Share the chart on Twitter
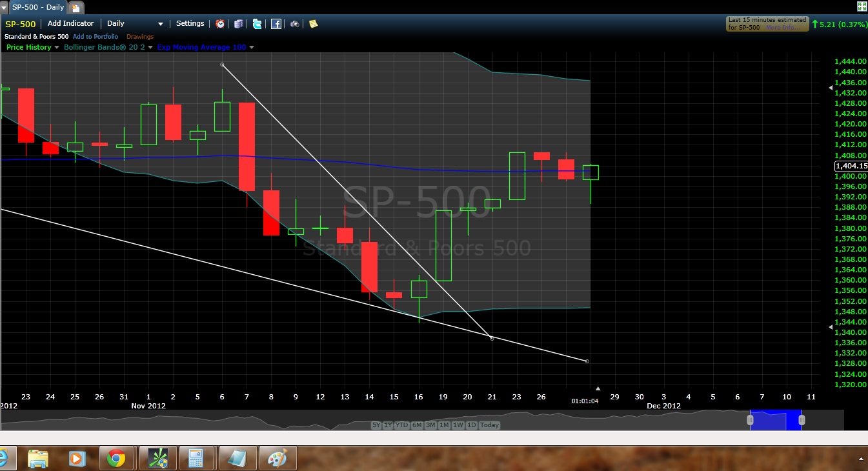 coord(257,24)
